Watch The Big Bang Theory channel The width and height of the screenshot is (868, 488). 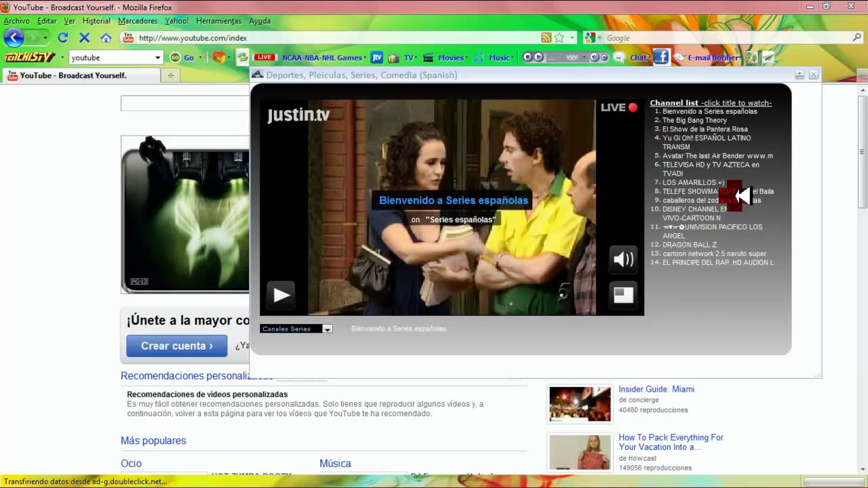pos(694,120)
